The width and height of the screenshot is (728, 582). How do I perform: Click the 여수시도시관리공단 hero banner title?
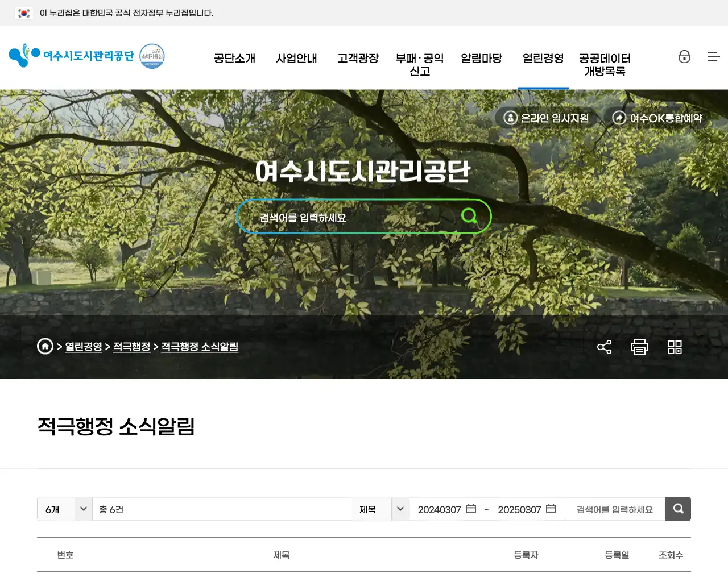363,171
